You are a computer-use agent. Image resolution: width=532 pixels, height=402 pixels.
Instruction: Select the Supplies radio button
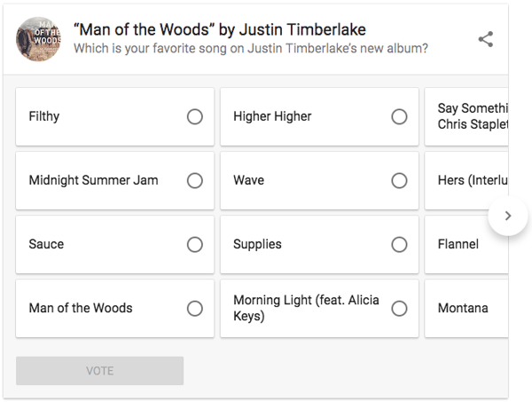[399, 244]
